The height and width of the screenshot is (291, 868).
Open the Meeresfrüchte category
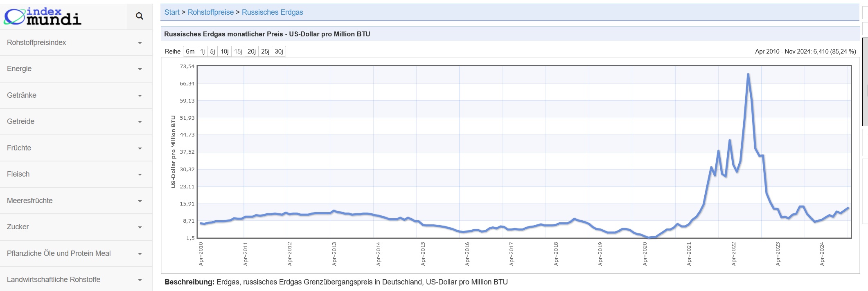click(76, 201)
